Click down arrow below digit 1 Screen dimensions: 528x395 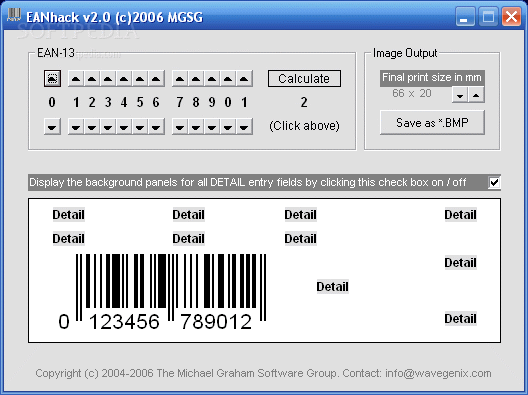coord(76,127)
